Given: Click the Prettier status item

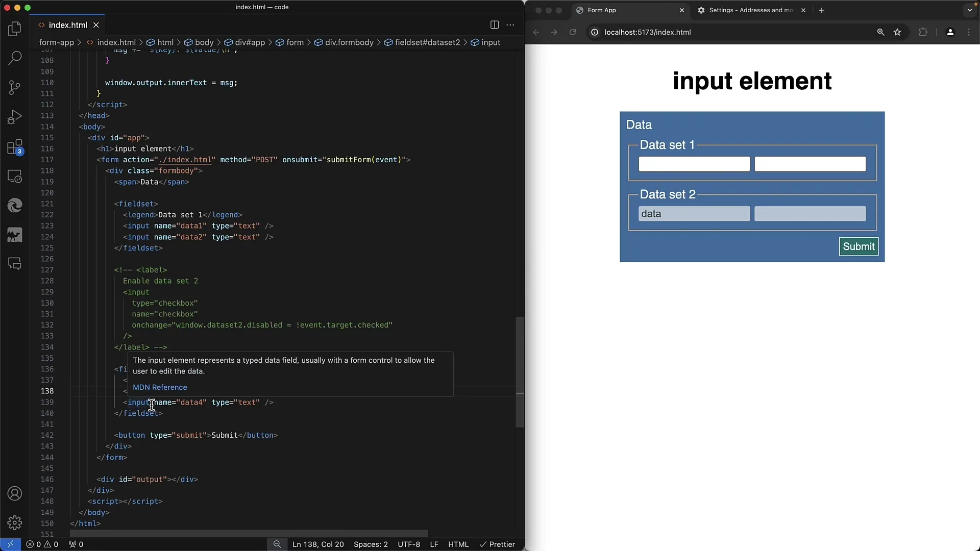Looking at the screenshot, I should coord(497,544).
